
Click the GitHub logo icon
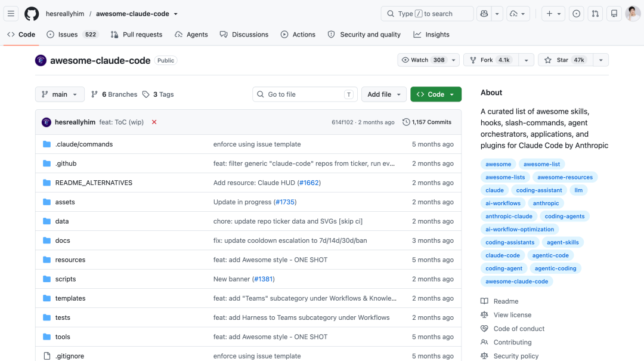tap(32, 14)
